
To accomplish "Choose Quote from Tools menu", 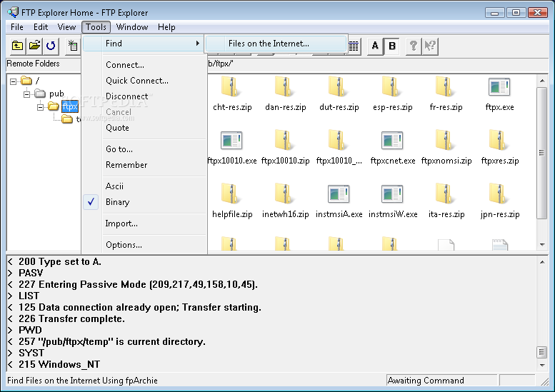I will [144, 128].
